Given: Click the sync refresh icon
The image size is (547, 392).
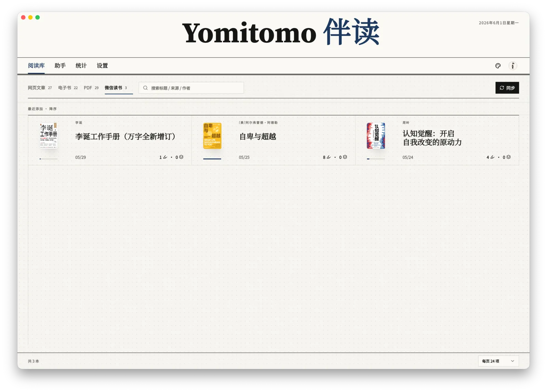Looking at the screenshot, I should pos(502,88).
